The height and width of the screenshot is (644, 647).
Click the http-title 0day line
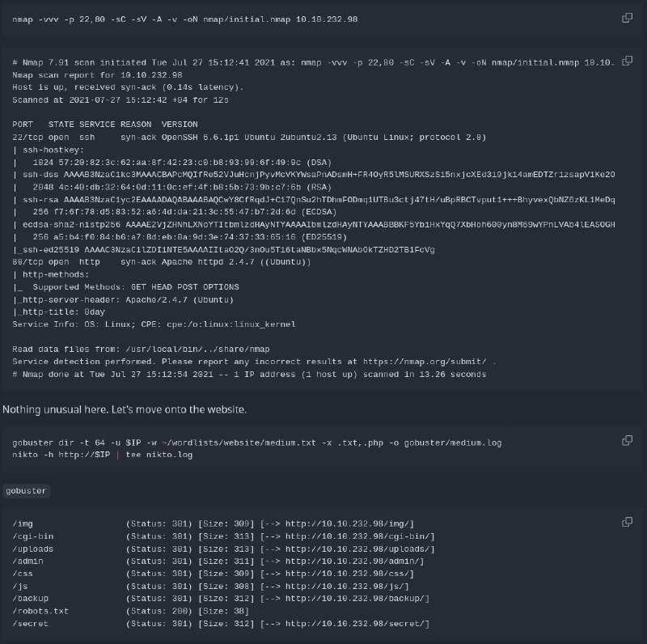(58, 312)
